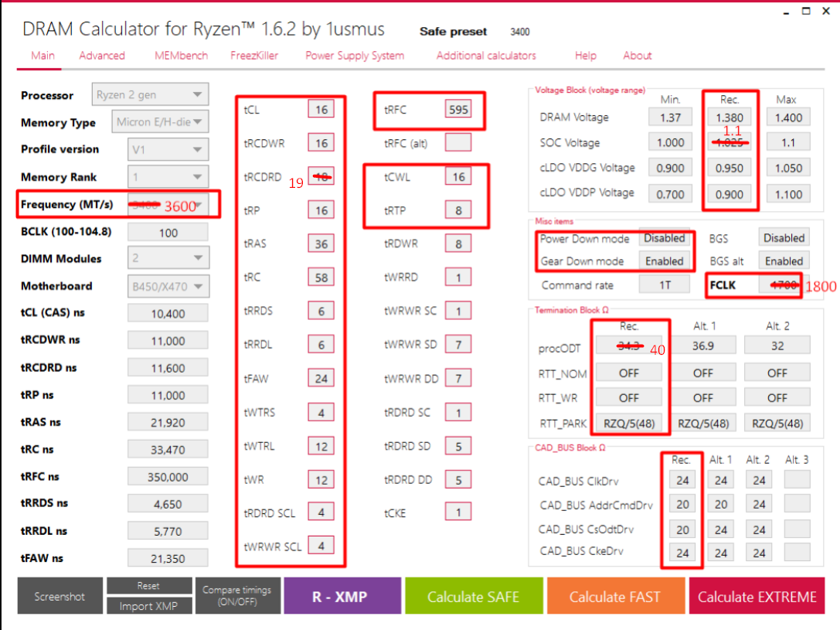Click the procODT Alt. 2 value 32
Image resolution: width=840 pixels, height=630 pixels.
777,346
